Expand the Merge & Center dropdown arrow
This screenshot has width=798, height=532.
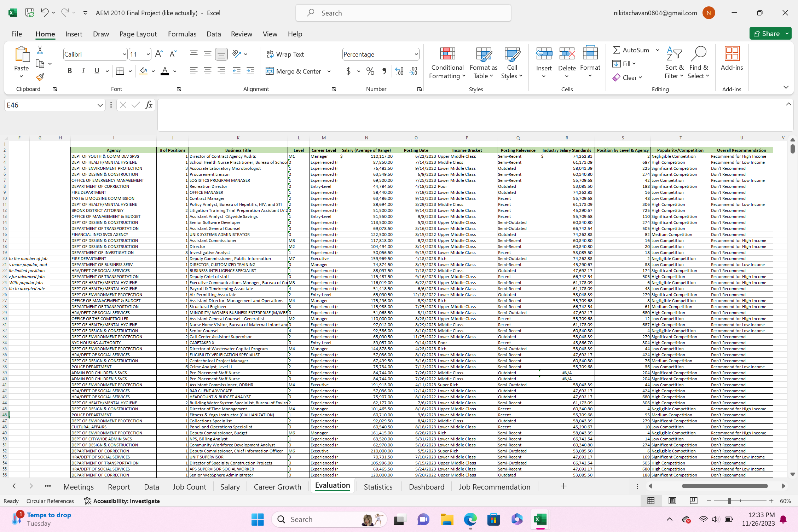(x=329, y=71)
